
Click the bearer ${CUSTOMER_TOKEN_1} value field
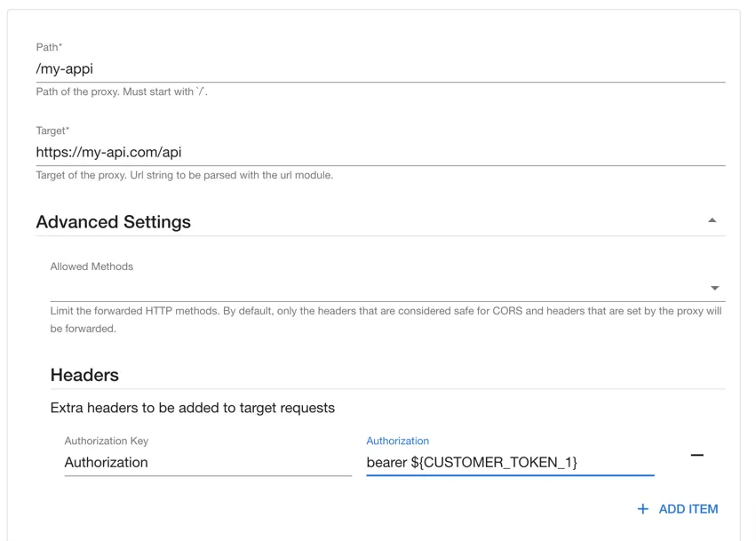coord(509,462)
